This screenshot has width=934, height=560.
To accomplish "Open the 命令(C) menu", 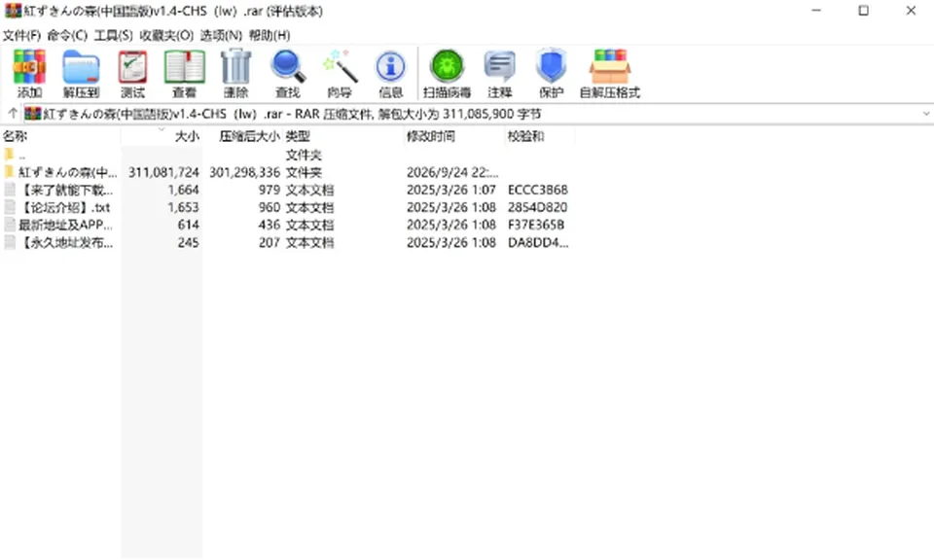I will (67, 35).
